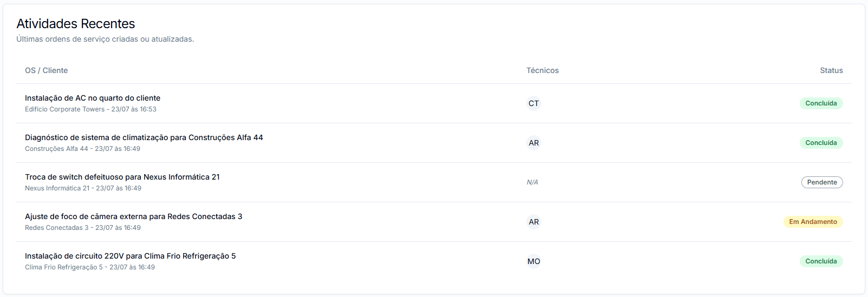Click the MO technician avatar
The width and height of the screenshot is (868, 297).
click(534, 261)
